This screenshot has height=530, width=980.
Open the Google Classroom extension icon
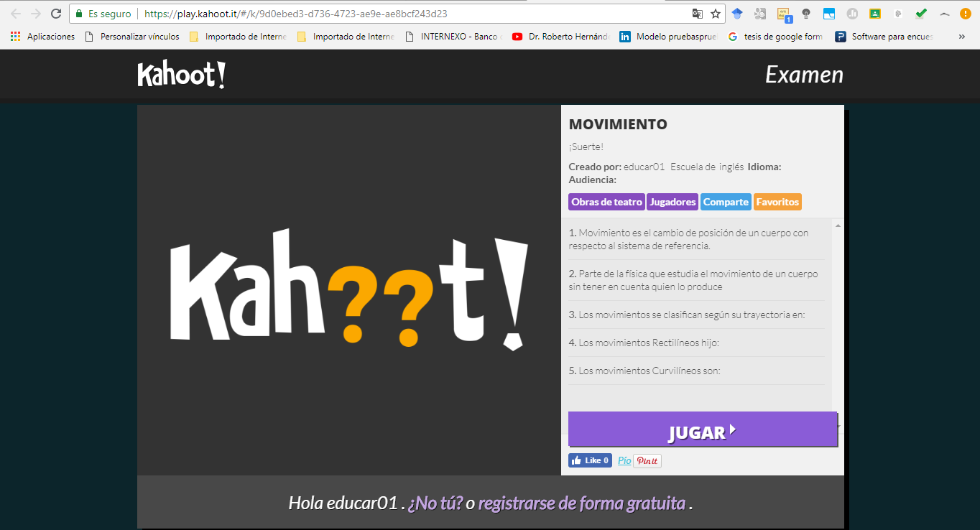(x=875, y=14)
